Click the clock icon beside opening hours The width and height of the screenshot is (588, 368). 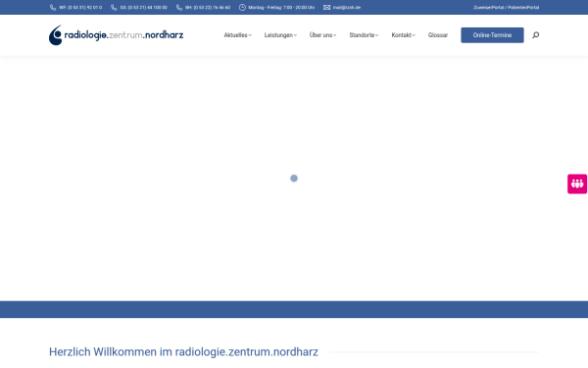242,8
